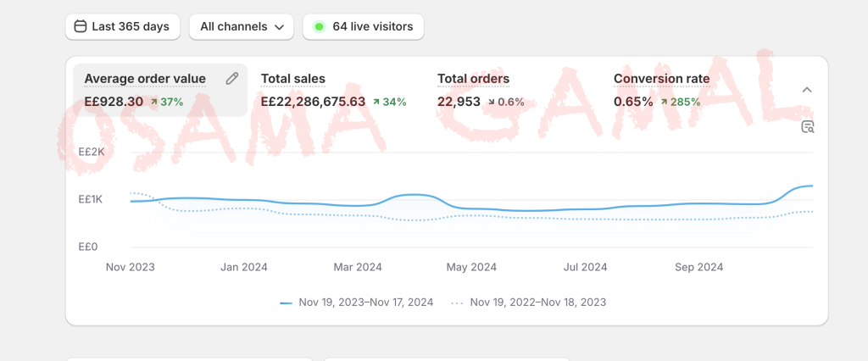Open the report view icon beside the chart
This screenshot has height=361, width=868.
tap(808, 127)
